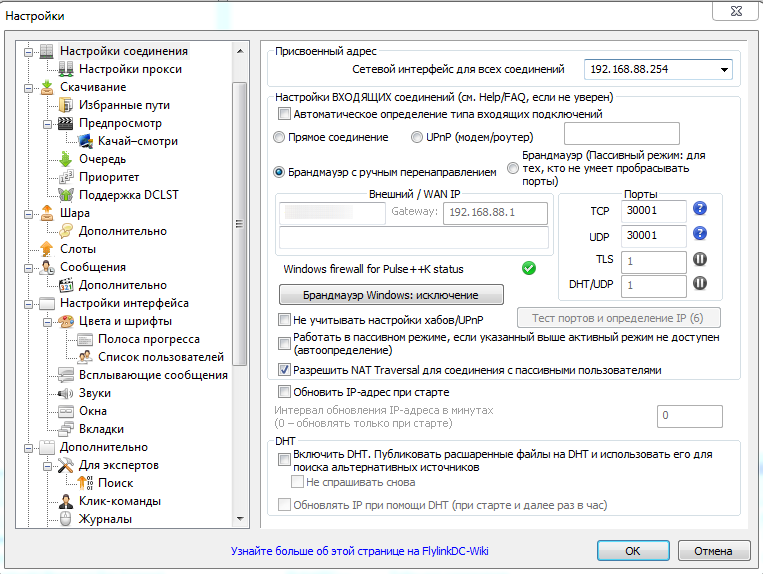This screenshot has height=574, width=763.
Task: Click the TCP port help icon
Action: (700, 209)
